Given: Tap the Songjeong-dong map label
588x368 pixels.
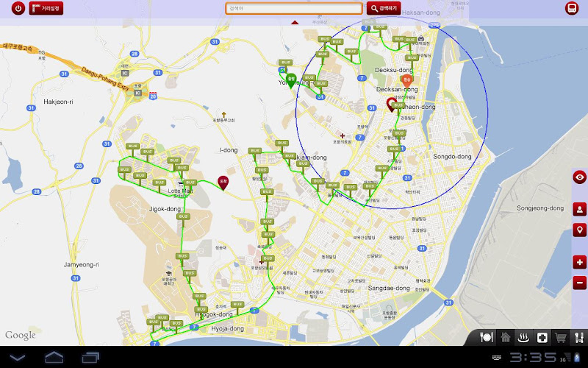Looking at the screenshot, I should 540,208.
